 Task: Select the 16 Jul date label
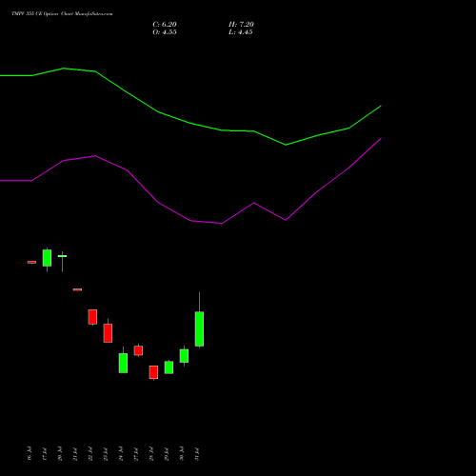click(30, 453)
